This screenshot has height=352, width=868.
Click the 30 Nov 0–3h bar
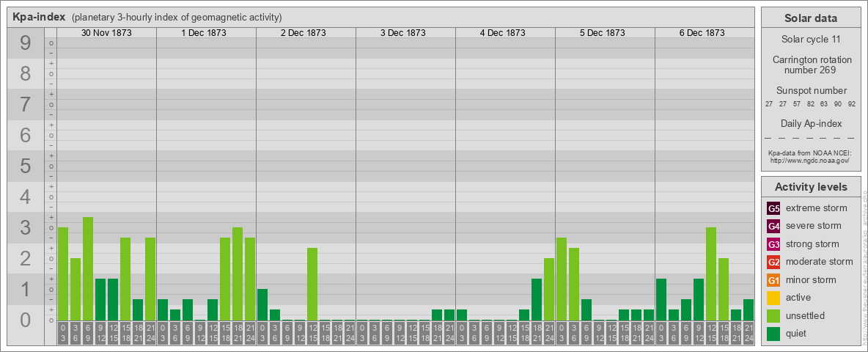[x=62, y=274]
